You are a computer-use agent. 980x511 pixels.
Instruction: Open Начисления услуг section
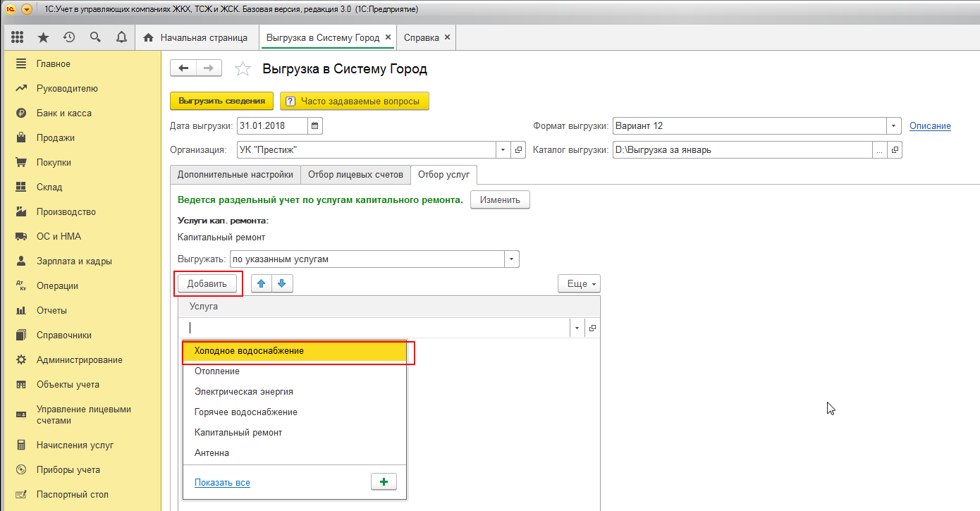(x=82, y=445)
